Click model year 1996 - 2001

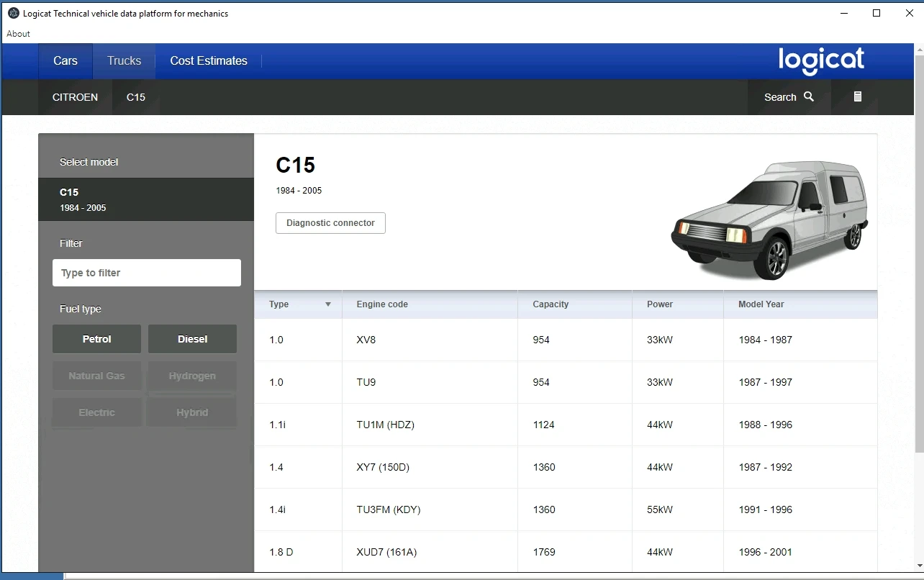(765, 552)
